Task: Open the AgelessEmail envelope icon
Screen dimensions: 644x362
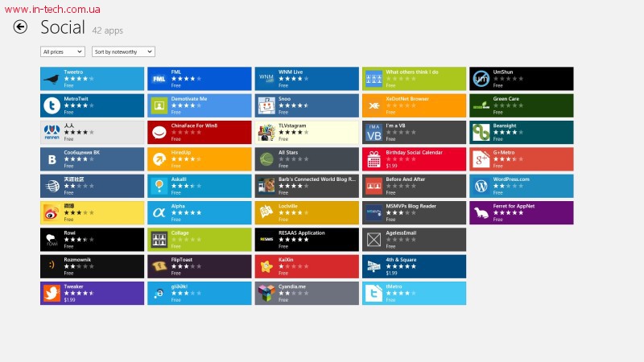Action: 374,240
